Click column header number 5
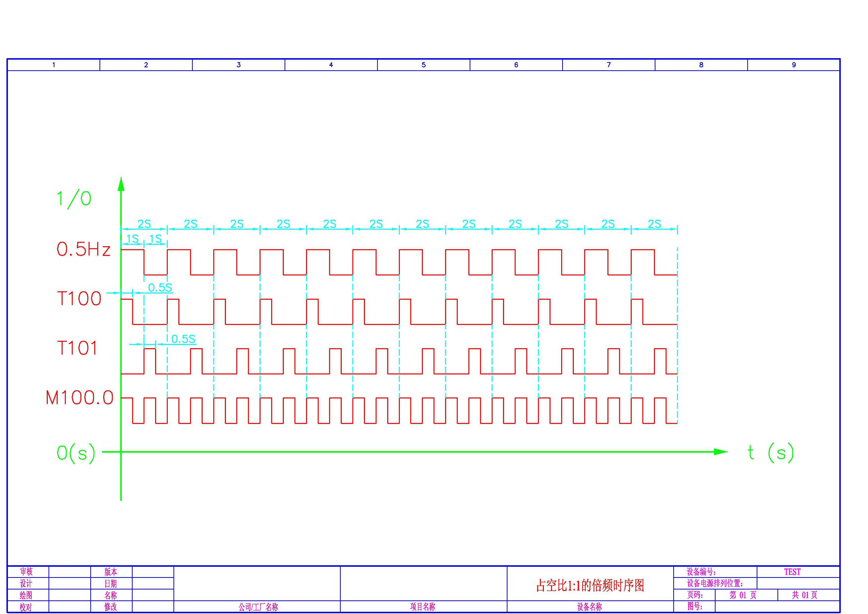Image resolution: width=868 pixels, height=614 pixels. (x=423, y=65)
